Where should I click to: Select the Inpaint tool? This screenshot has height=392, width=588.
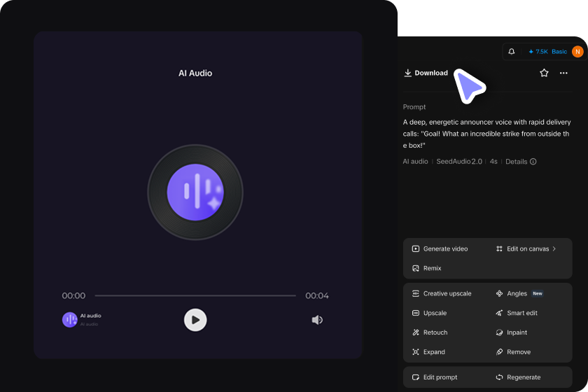coord(512,332)
